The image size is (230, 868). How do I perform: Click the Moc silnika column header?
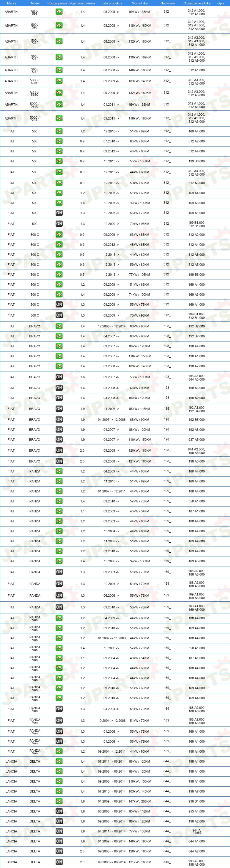[x=139, y=3]
